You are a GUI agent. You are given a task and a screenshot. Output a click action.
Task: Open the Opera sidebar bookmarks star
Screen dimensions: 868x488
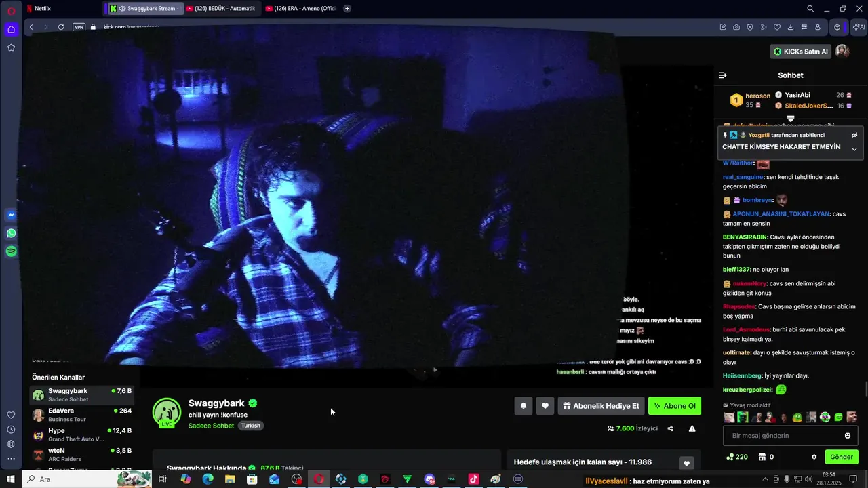tap(11, 47)
